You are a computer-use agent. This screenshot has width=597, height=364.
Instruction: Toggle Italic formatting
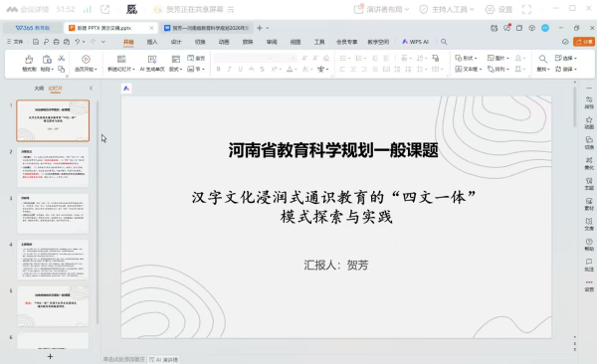pyautogui.click(x=229, y=69)
